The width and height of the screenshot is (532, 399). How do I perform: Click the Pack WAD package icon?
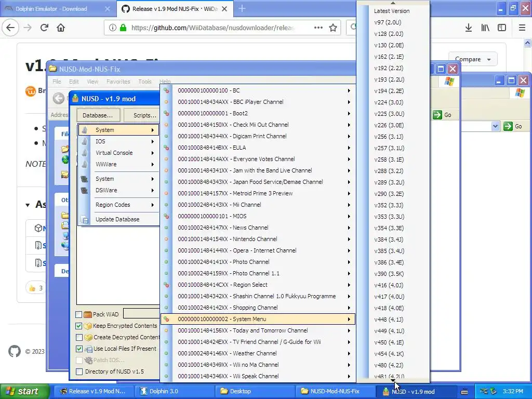point(87,314)
